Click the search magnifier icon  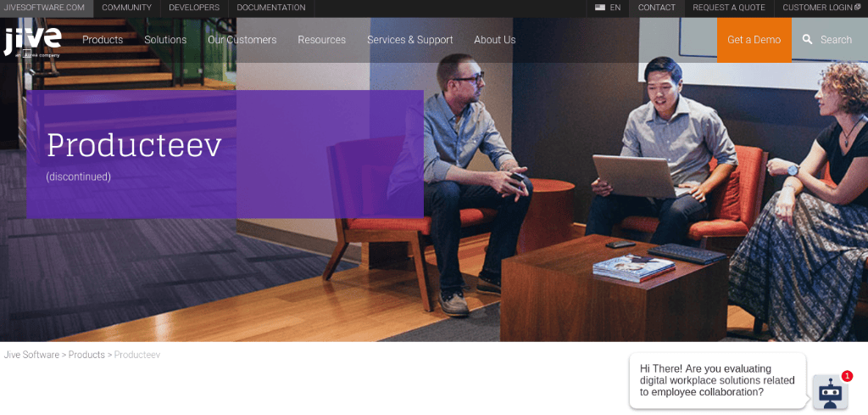tap(807, 39)
